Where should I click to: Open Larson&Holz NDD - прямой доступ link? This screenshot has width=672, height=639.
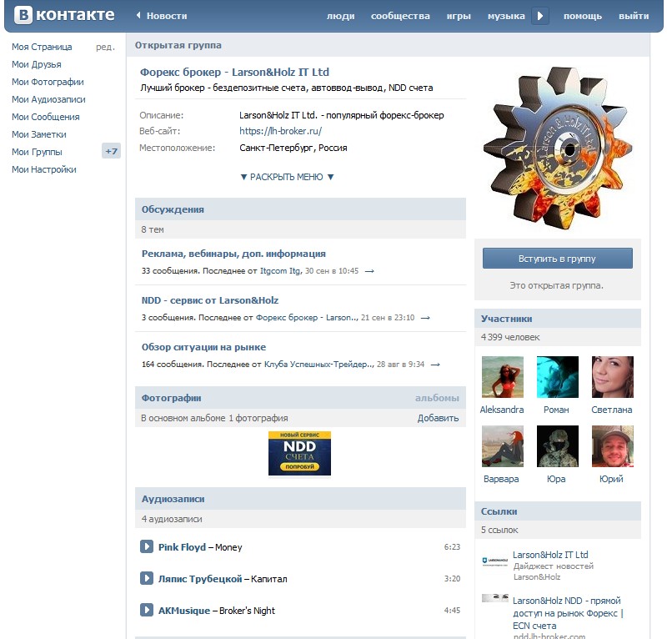(x=568, y=613)
